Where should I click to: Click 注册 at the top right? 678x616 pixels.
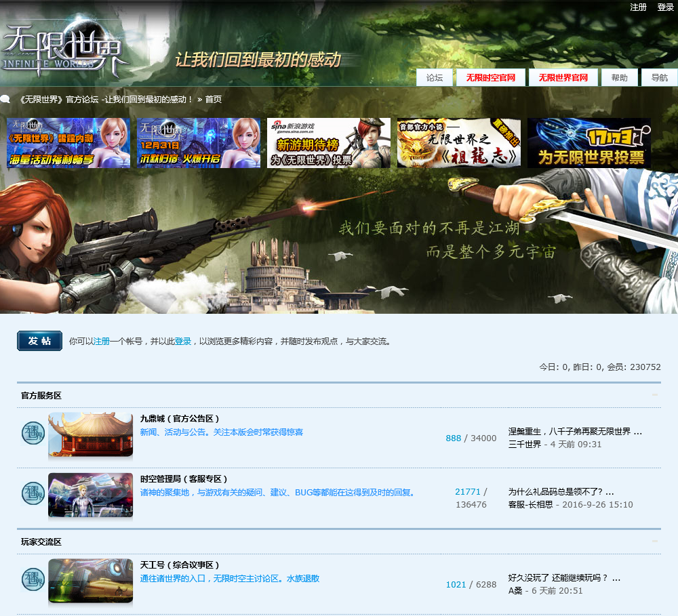tap(638, 7)
